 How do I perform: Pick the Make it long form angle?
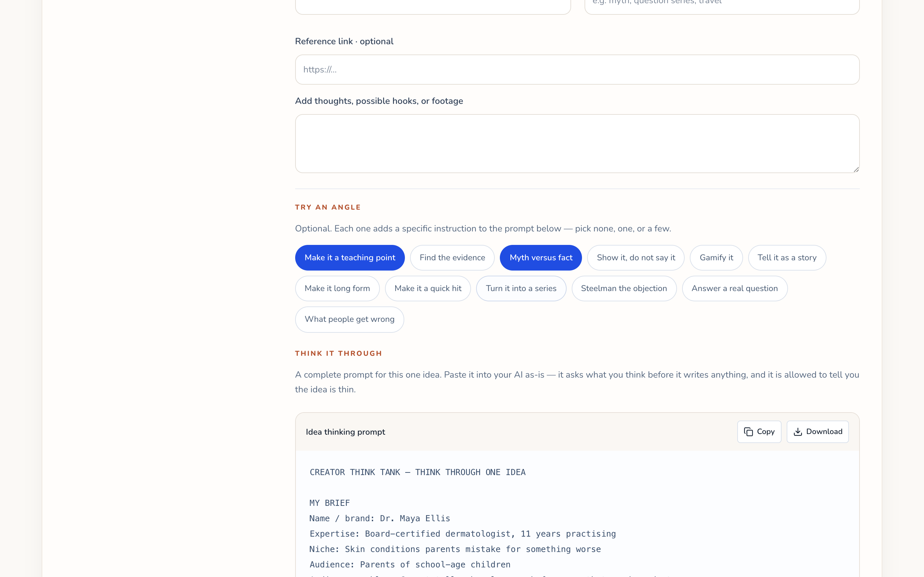[337, 288]
